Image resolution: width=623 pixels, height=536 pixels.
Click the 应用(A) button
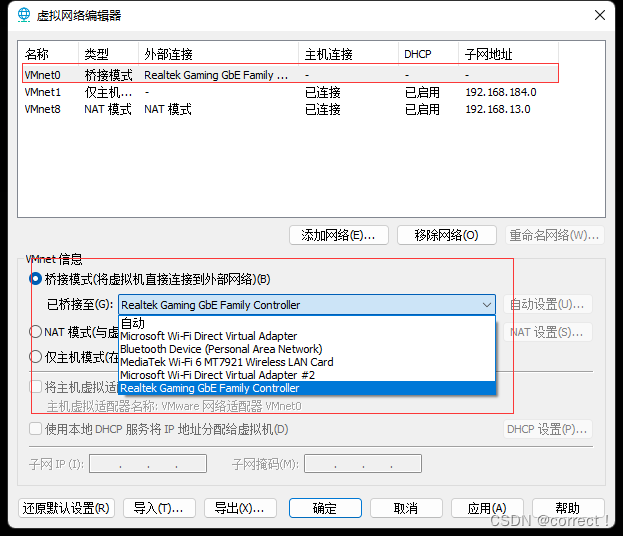click(x=487, y=508)
